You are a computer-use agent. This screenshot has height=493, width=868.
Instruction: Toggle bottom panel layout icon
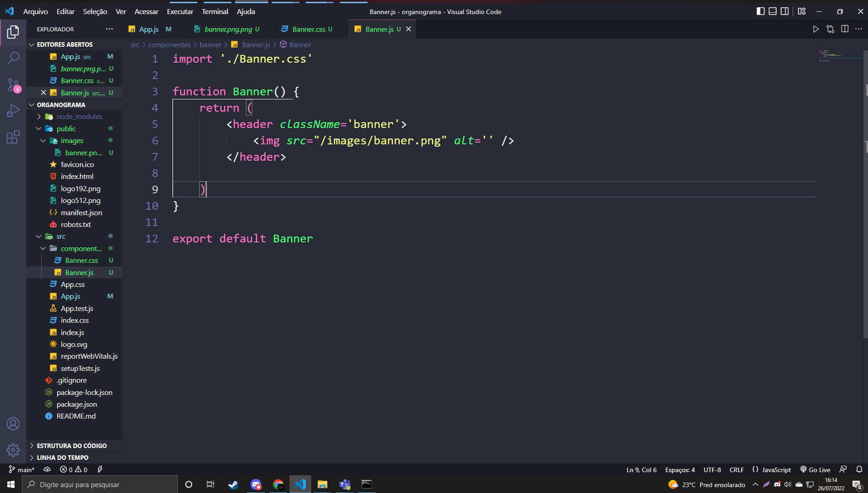(772, 11)
